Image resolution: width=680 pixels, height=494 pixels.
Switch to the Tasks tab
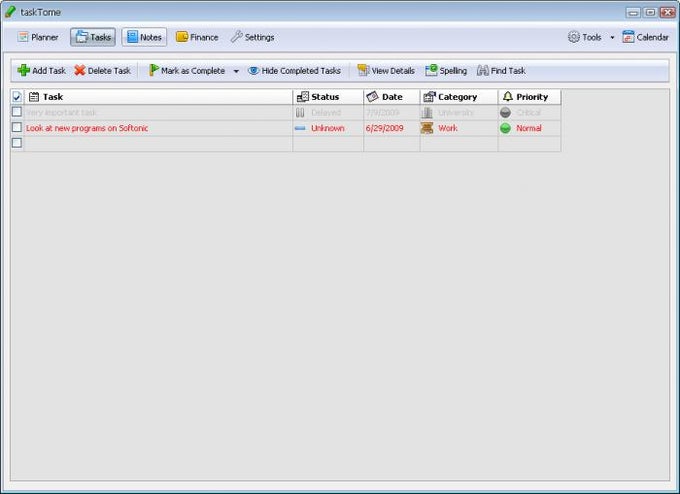coord(93,37)
